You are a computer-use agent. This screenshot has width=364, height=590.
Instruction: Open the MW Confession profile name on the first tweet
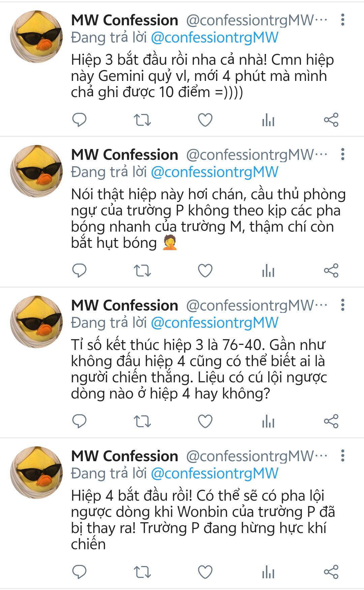tap(125, 20)
